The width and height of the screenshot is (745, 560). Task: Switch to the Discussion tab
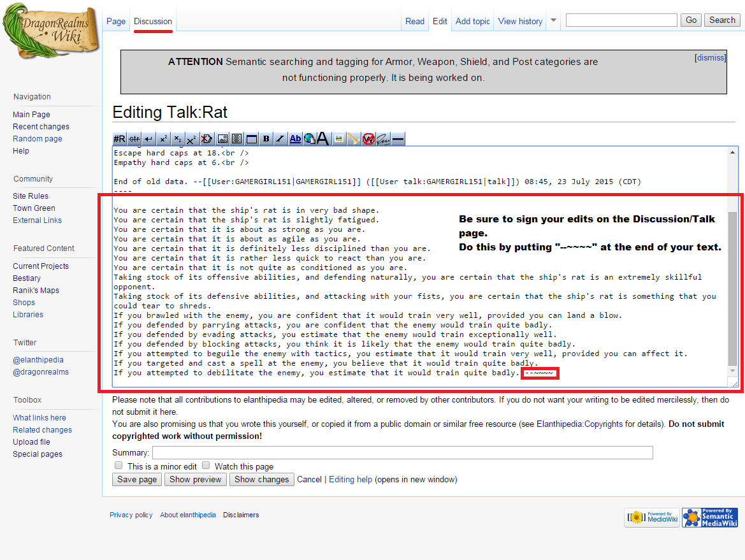(153, 21)
